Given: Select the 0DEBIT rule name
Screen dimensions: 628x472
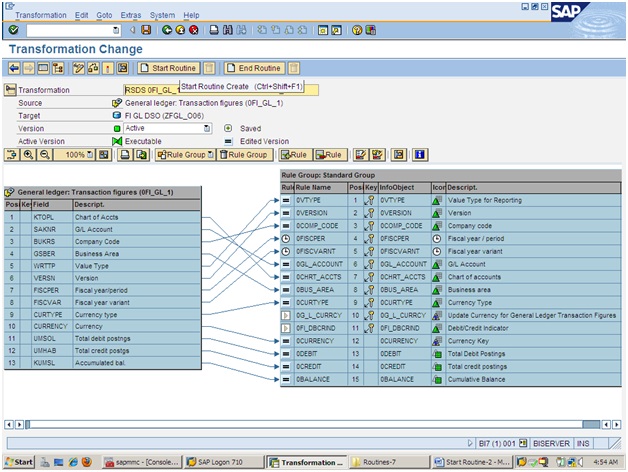Looking at the screenshot, I should point(307,353).
